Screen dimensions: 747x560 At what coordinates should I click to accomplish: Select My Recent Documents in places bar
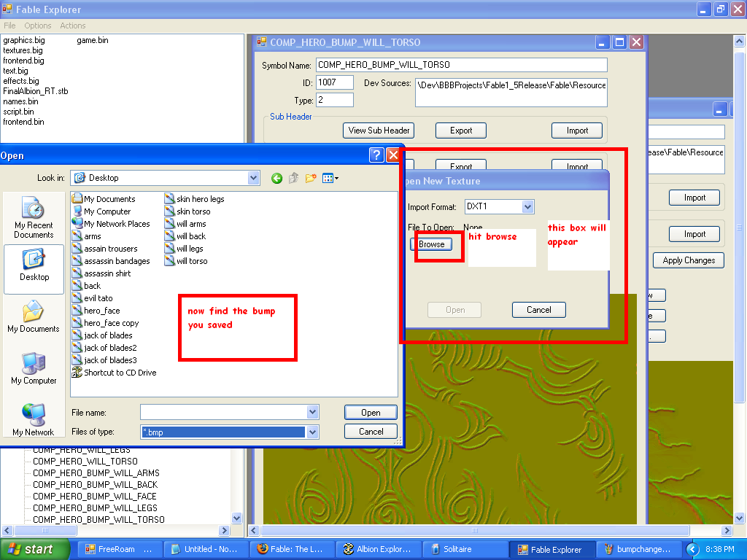tap(34, 217)
